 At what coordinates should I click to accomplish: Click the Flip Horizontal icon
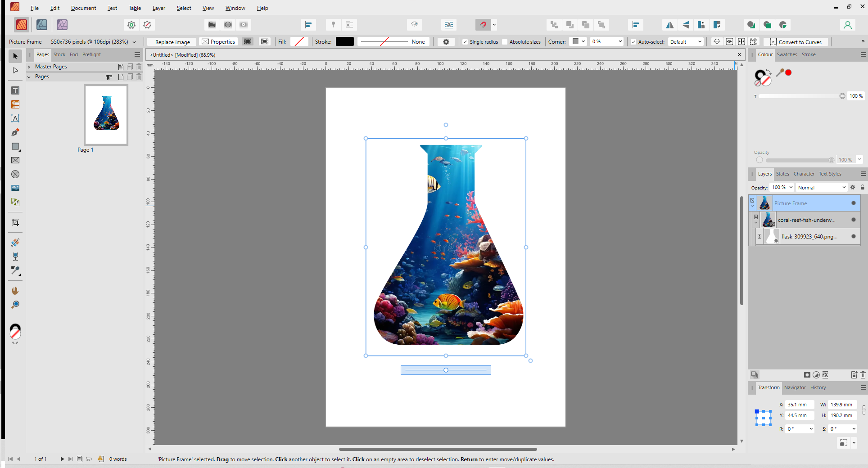670,25
